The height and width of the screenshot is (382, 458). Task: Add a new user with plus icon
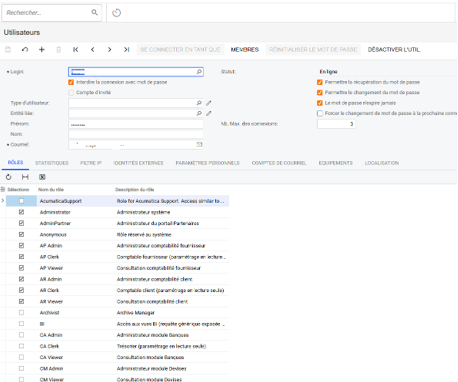[42, 50]
